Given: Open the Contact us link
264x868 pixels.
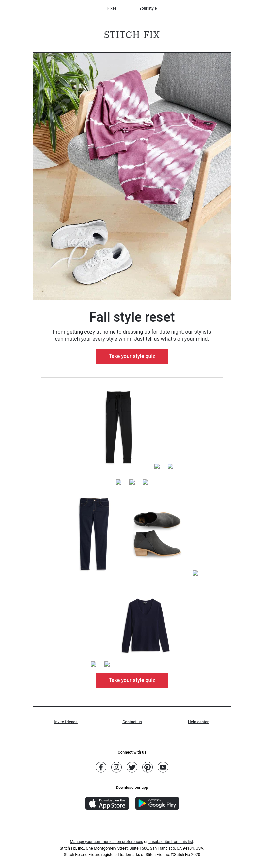Looking at the screenshot, I should pos(132,722).
